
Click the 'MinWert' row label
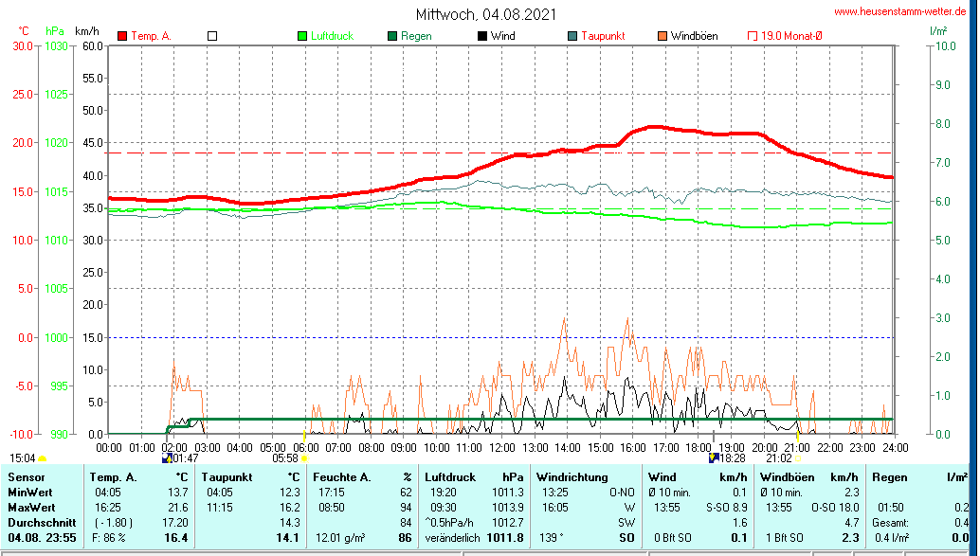click(30, 493)
